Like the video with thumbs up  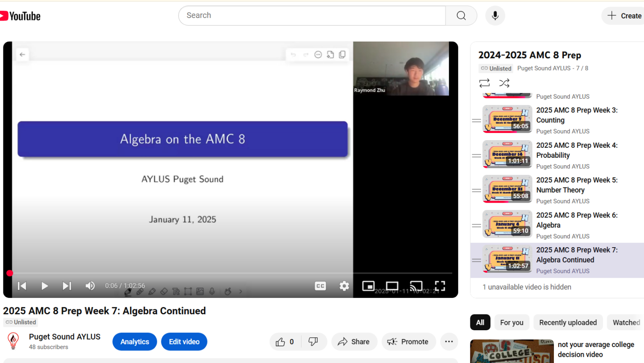click(285, 342)
